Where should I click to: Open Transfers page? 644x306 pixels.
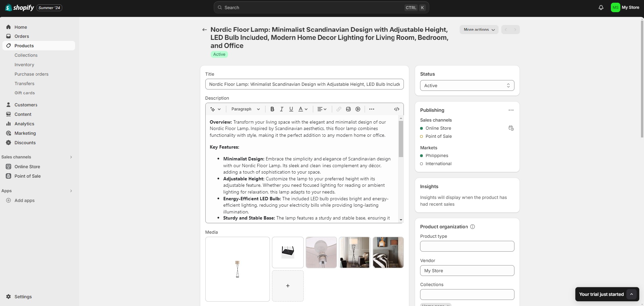24,83
